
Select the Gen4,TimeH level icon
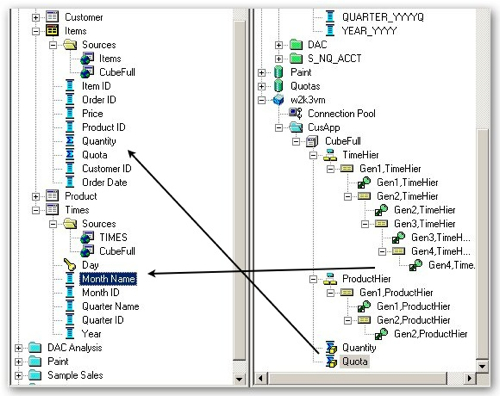point(399,251)
